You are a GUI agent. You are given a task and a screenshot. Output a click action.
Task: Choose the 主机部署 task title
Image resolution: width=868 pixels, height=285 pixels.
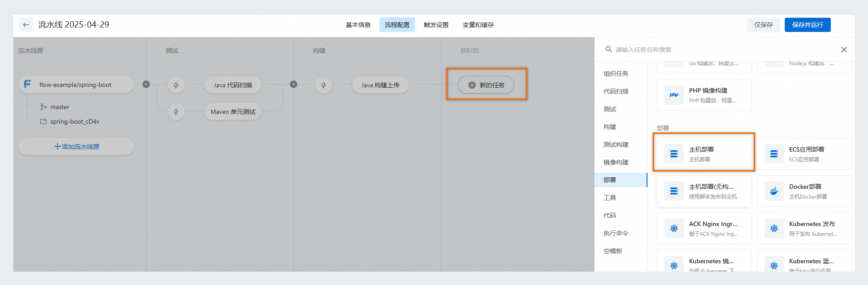(x=701, y=149)
